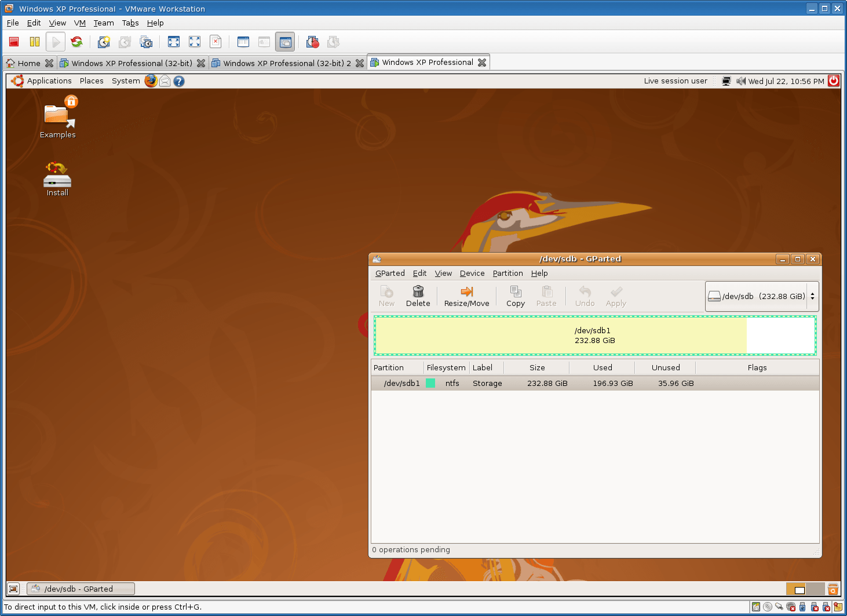
Task: Click the Show Summary view icon
Action: 243,42
